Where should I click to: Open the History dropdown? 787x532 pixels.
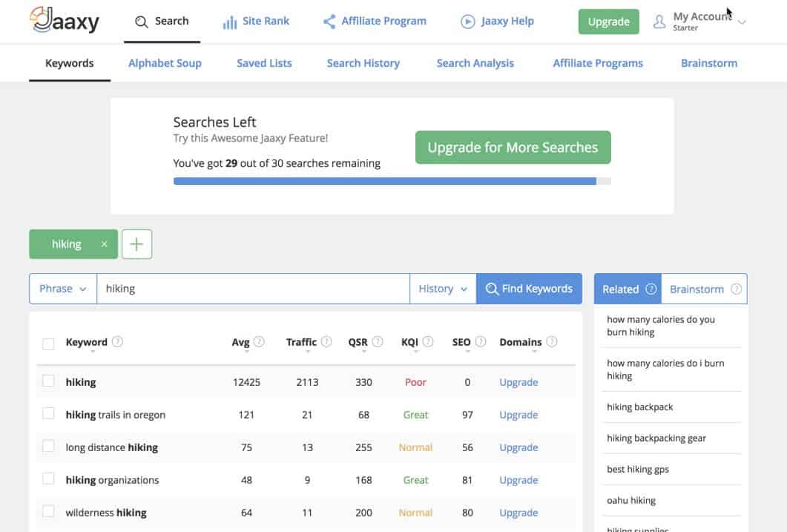[443, 289]
